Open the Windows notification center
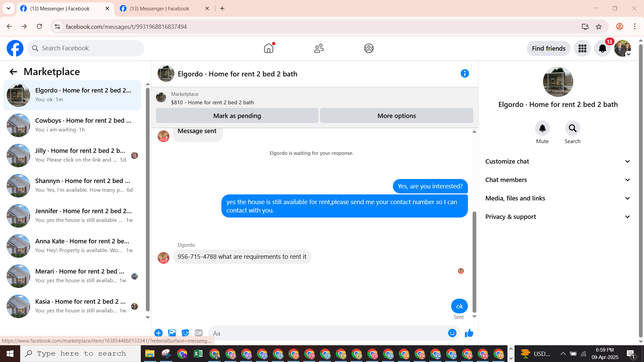The image size is (644, 362). [631, 354]
